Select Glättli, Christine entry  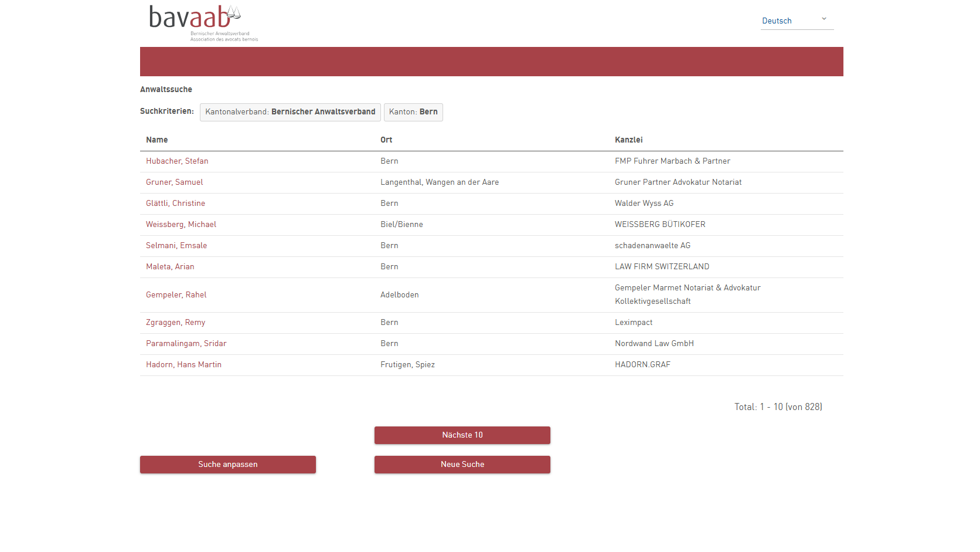[x=175, y=204]
